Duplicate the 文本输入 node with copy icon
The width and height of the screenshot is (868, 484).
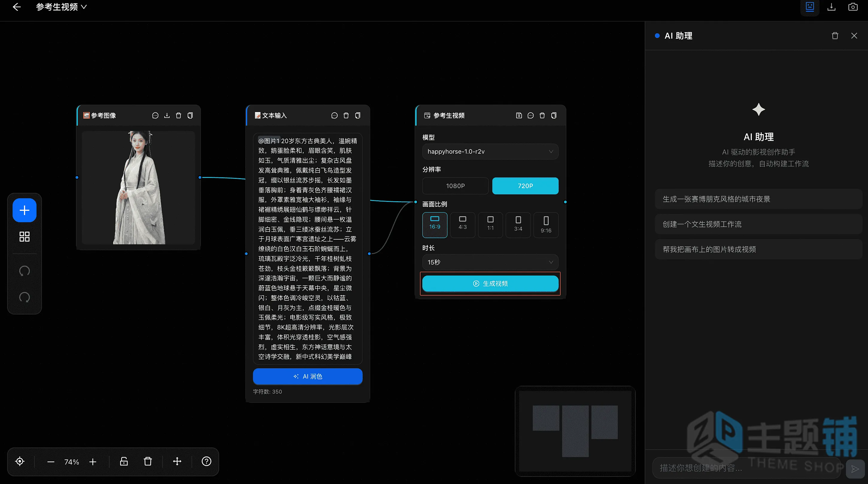[357, 116]
